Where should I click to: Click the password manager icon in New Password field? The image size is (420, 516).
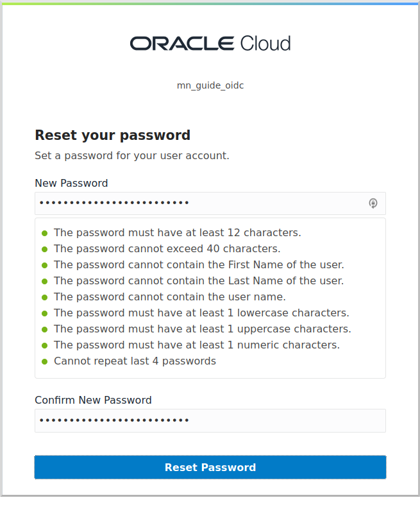pyautogui.click(x=373, y=203)
